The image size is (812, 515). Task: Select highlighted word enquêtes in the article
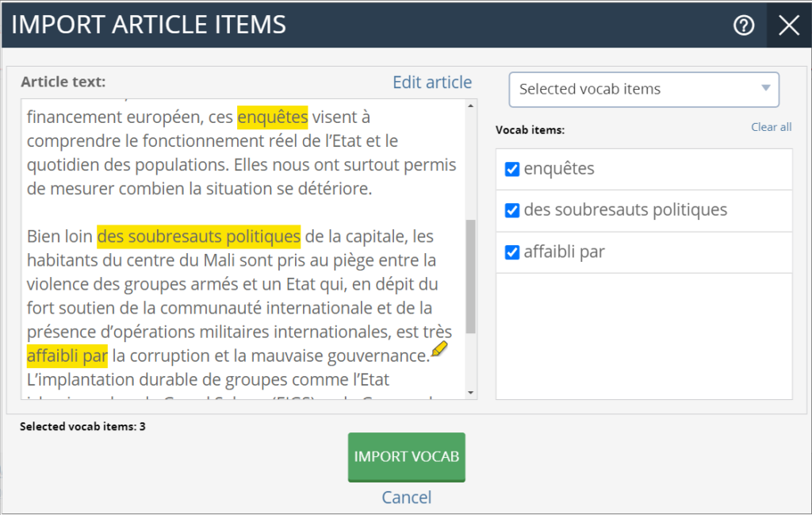(x=272, y=117)
